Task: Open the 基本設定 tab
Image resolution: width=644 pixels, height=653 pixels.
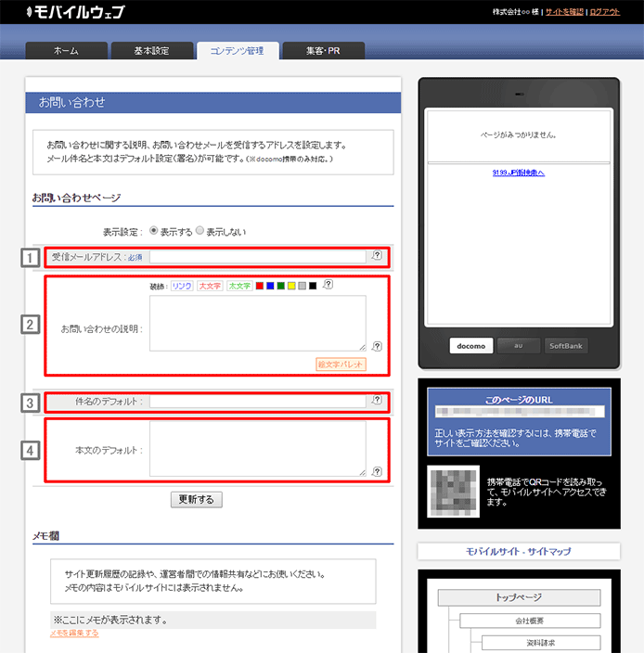Action: (151, 51)
